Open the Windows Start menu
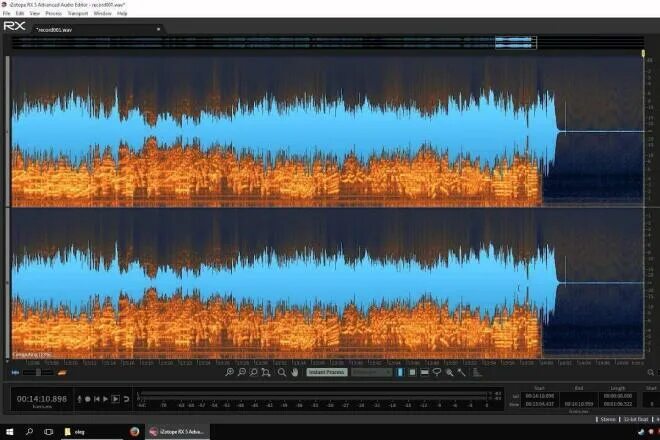Image resolution: width=660 pixels, height=440 pixels. coord(9,432)
